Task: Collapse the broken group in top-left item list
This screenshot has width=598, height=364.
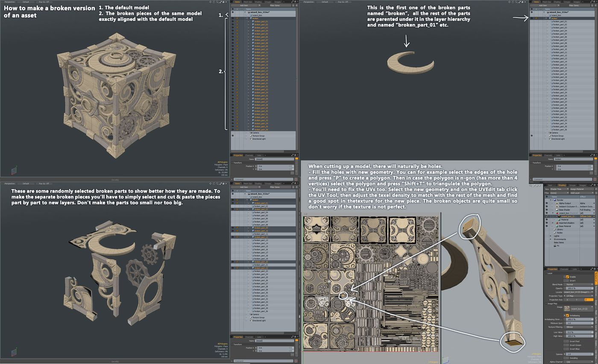Action: pos(247,18)
